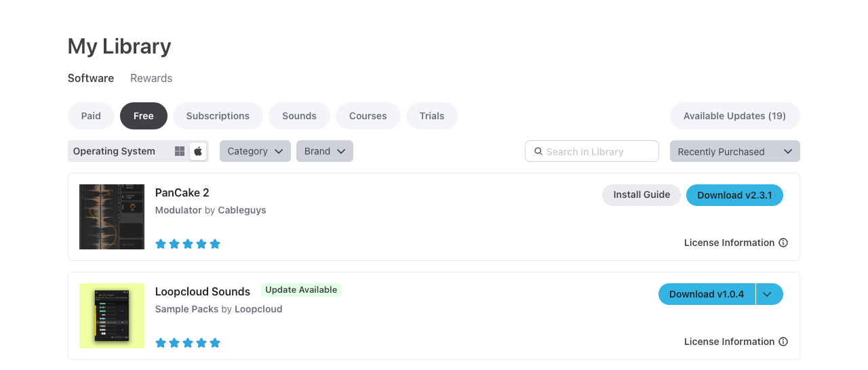Open the Brand dropdown

pos(324,151)
